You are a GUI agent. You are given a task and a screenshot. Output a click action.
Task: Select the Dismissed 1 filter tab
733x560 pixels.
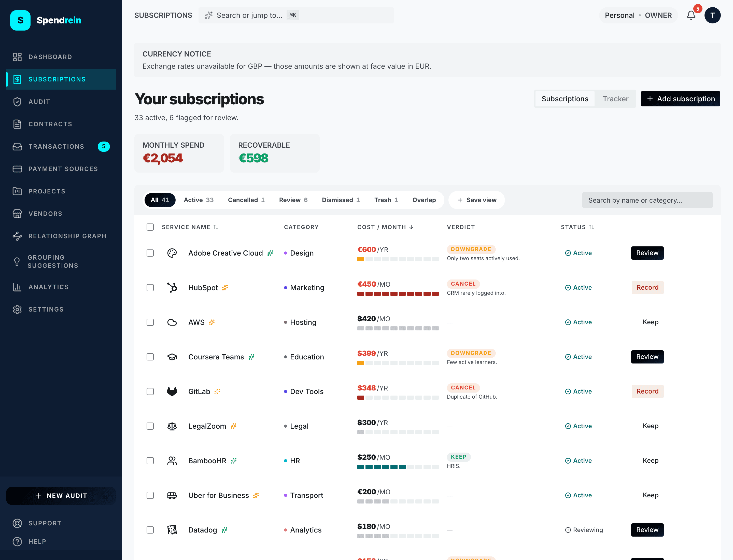point(341,200)
